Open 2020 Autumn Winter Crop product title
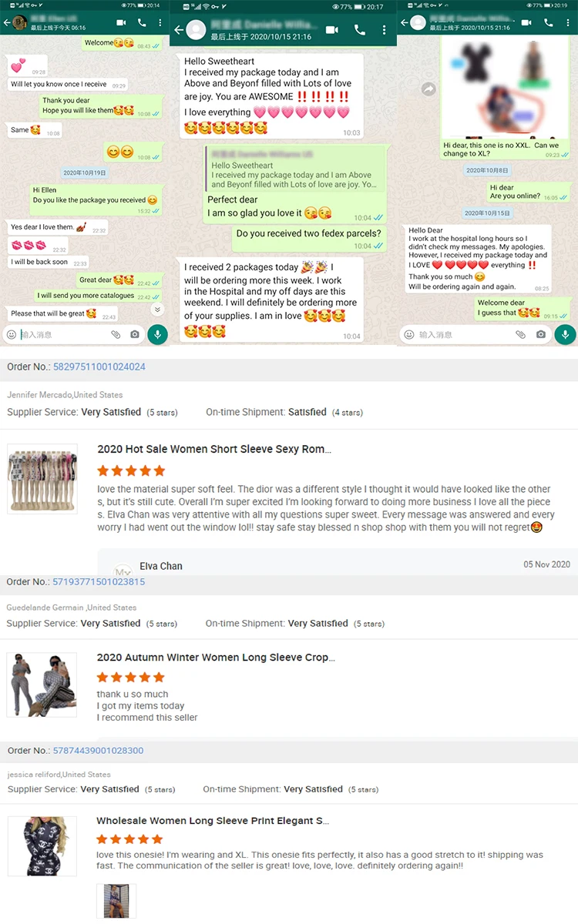Image resolution: width=578 pixels, height=924 pixels. (x=216, y=658)
